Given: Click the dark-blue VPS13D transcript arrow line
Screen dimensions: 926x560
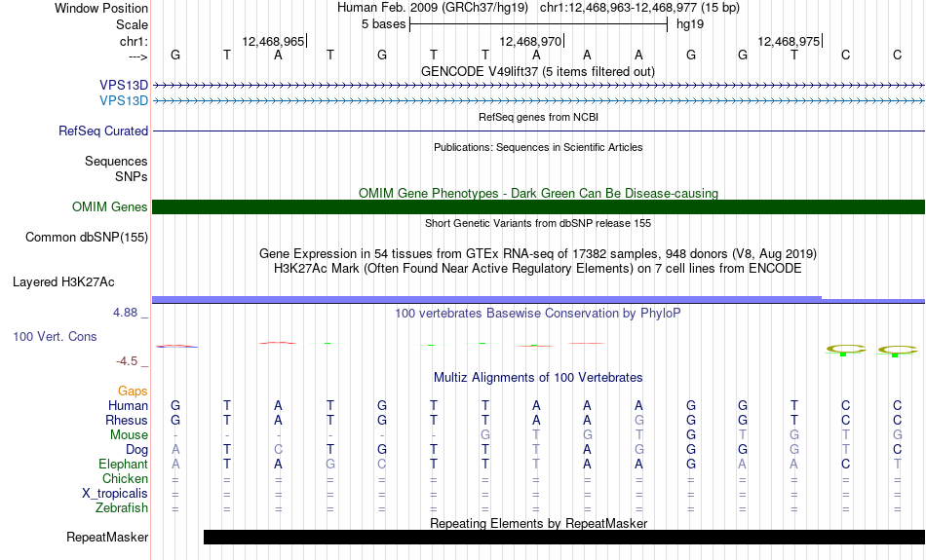Looking at the screenshot, I should coord(539,86).
